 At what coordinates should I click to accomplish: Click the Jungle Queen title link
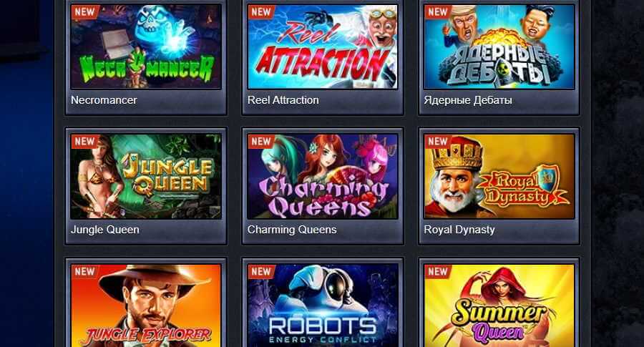tap(104, 230)
